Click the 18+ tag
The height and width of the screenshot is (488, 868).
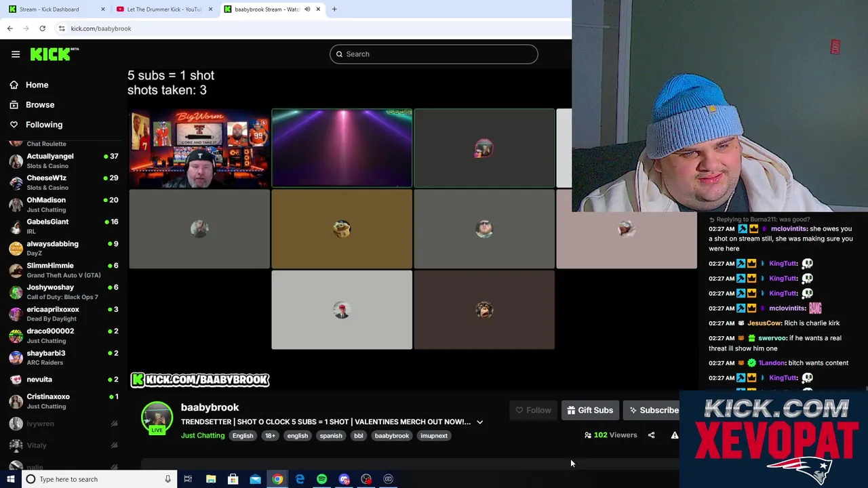270,436
